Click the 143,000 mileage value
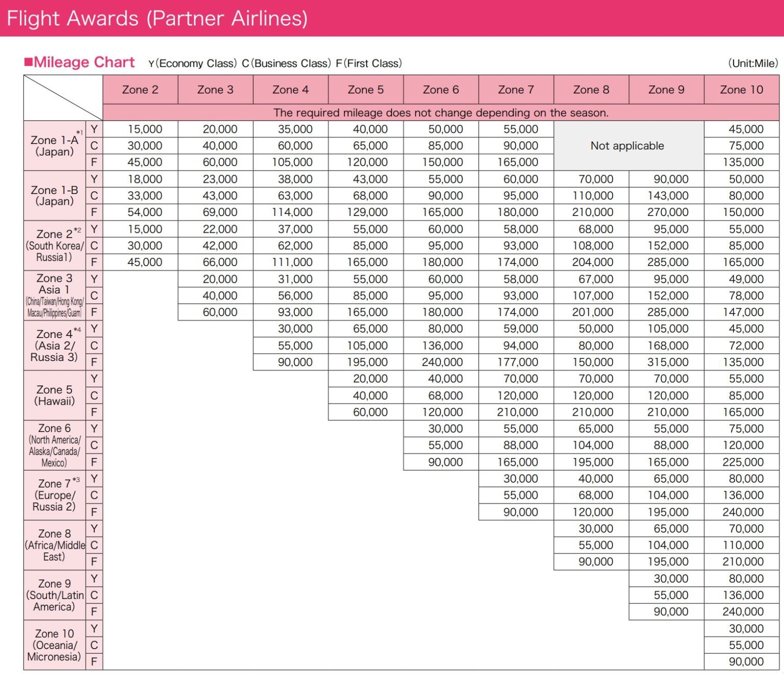Image resolution: width=784 pixels, height=674 pixels. (668, 196)
